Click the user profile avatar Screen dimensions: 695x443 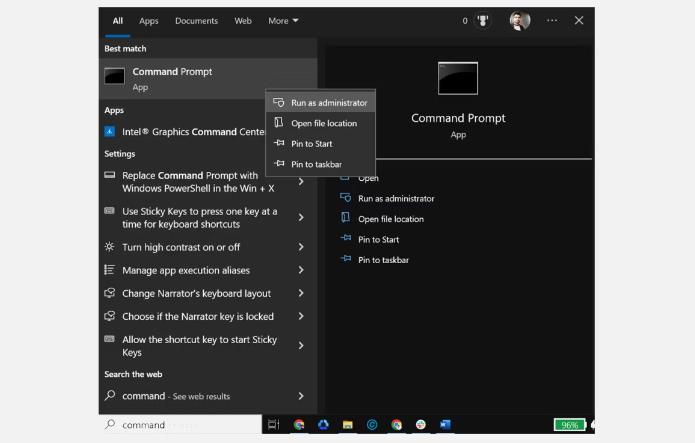519,21
